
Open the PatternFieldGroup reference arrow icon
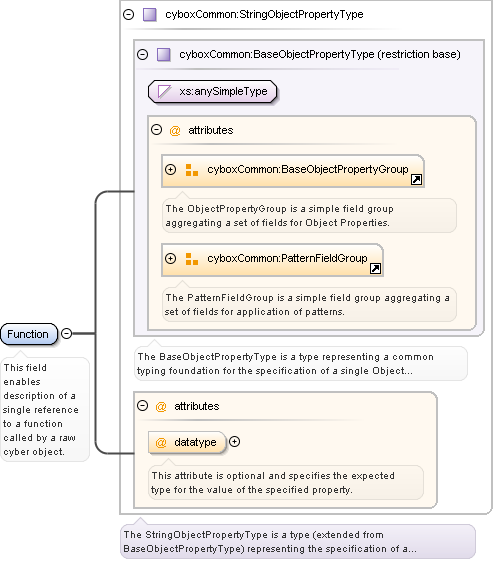[x=375, y=268]
